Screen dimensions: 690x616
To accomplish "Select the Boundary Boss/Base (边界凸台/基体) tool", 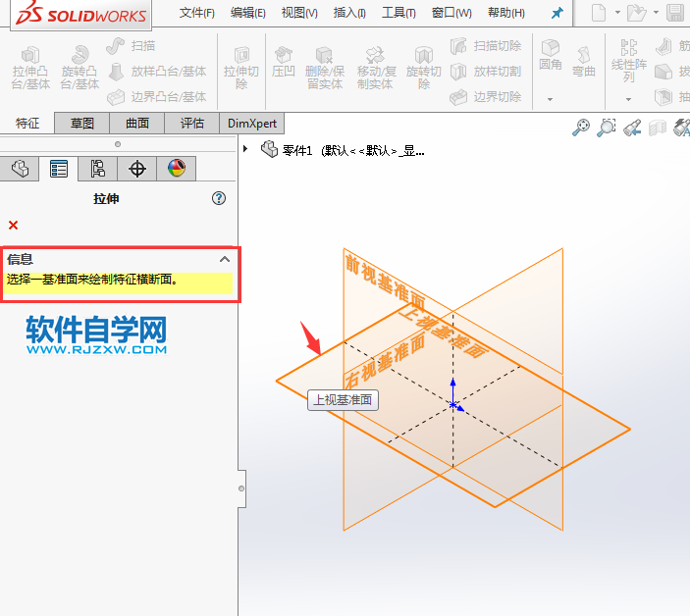I will point(157,96).
